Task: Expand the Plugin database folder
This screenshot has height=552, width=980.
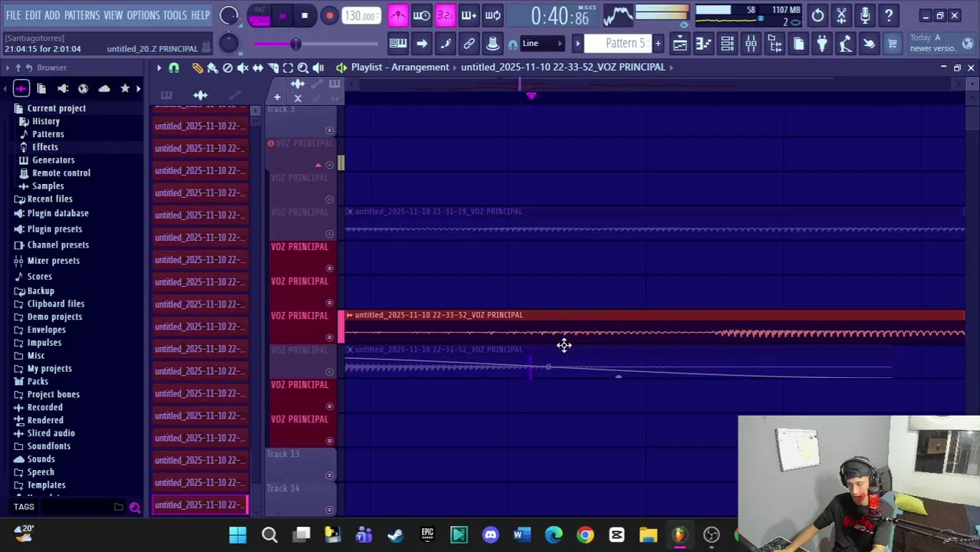Action: 58,213
